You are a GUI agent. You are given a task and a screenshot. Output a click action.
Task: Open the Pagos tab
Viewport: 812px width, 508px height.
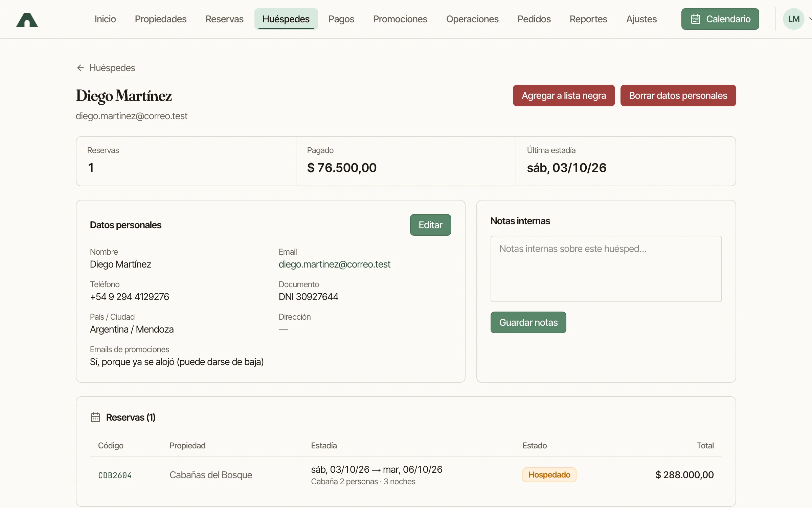click(x=341, y=19)
